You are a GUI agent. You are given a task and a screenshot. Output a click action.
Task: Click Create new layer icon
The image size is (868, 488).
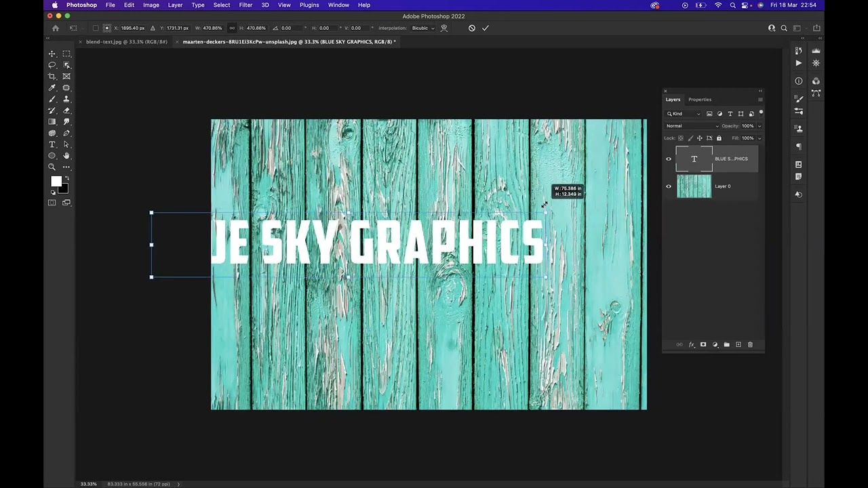(738, 345)
